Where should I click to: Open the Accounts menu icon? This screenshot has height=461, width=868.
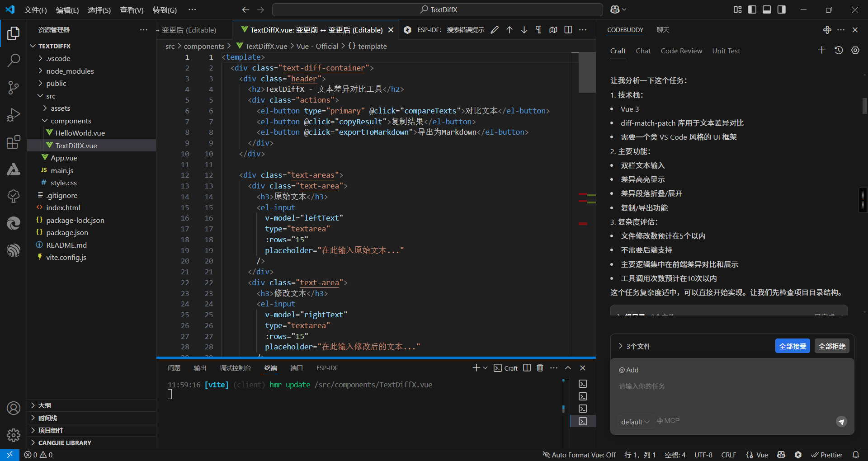click(14, 408)
